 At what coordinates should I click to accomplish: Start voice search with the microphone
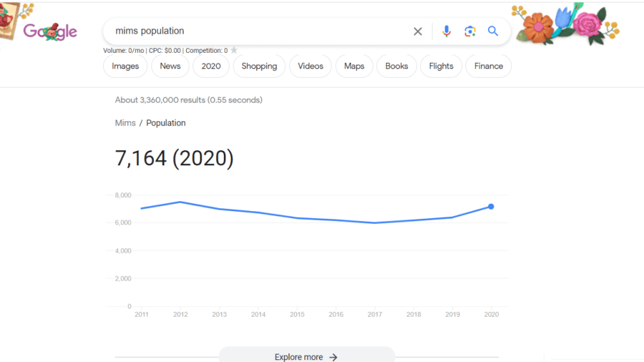447,31
